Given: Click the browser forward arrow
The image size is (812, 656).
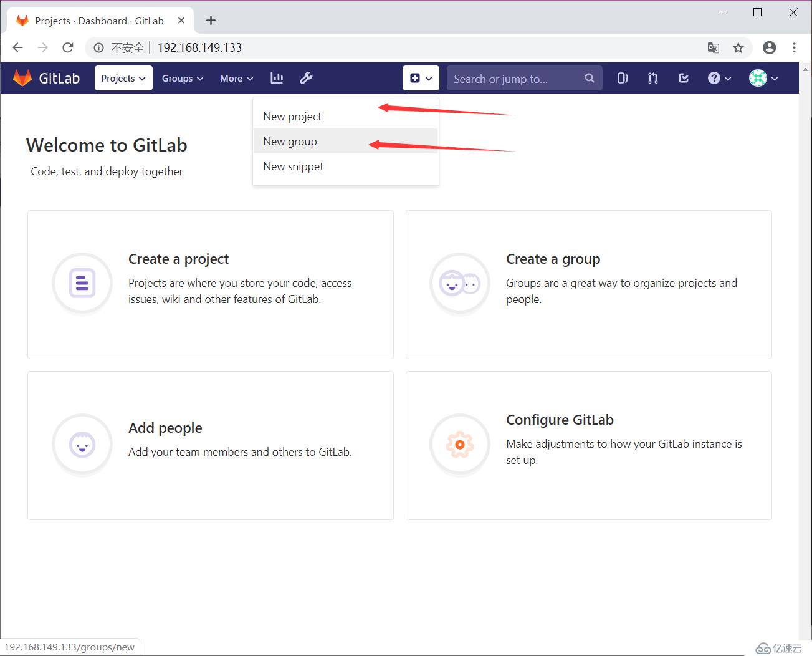Looking at the screenshot, I should [42, 47].
